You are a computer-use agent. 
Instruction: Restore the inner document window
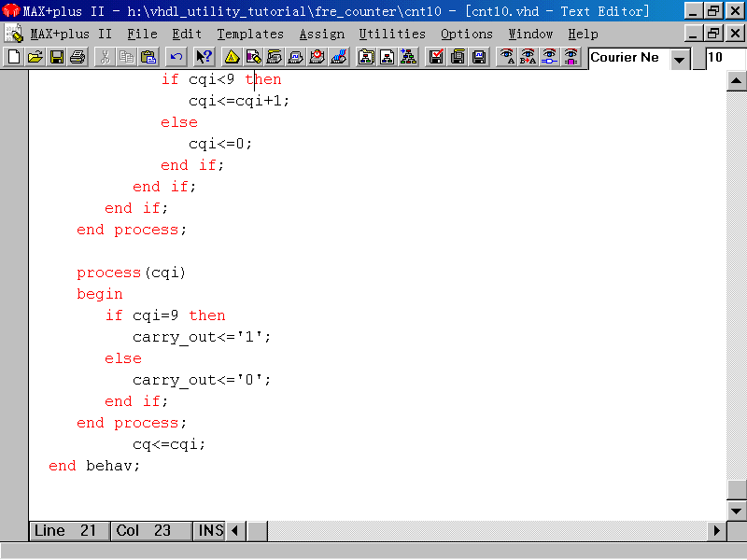(713, 34)
